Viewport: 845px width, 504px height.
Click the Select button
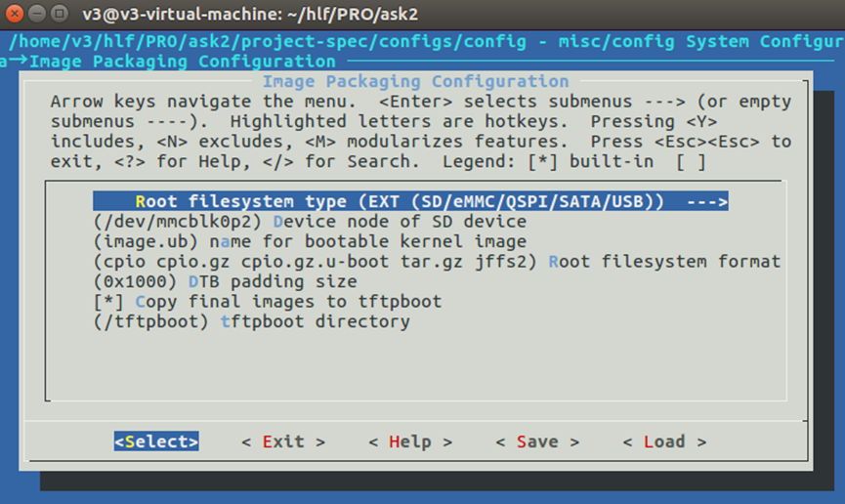pyautogui.click(x=156, y=441)
